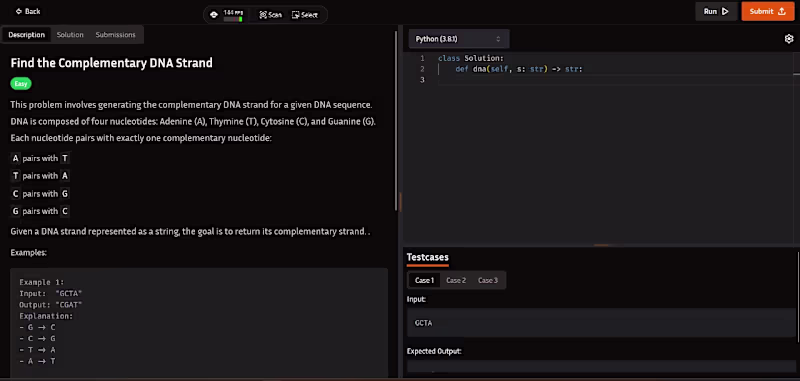Click the description panel vertical scrollbar
800x381 pixels.
(396, 121)
